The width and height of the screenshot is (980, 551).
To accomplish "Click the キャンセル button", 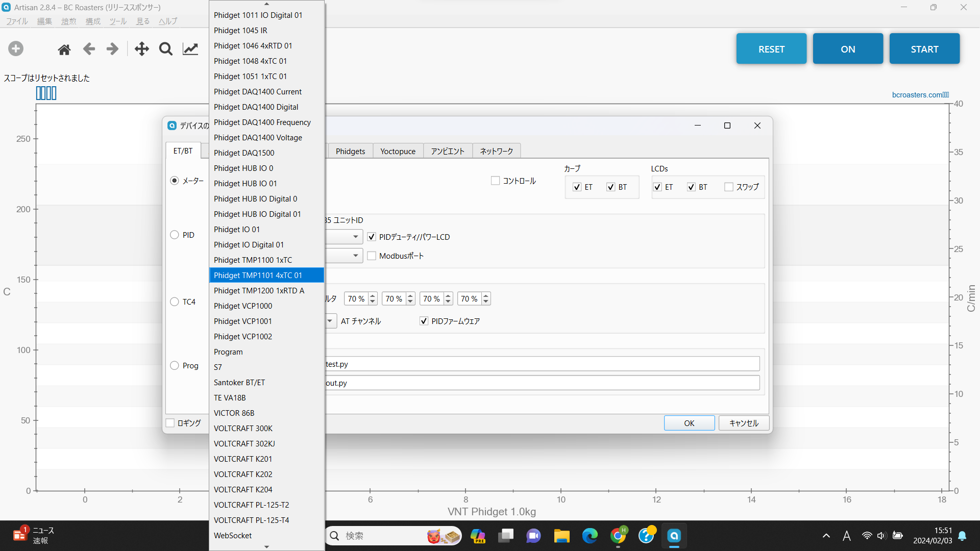I will (744, 423).
